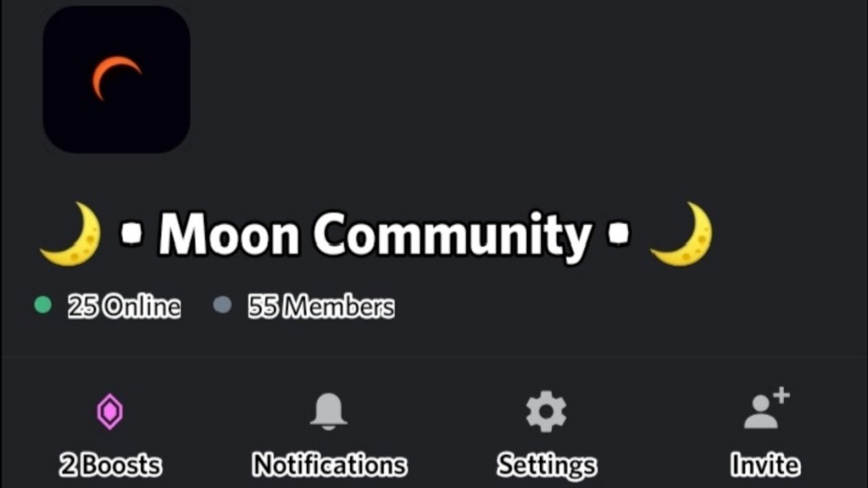Viewport: 868px width, 488px height.
Task: Click the Moon Community server avatar
Action: (117, 79)
